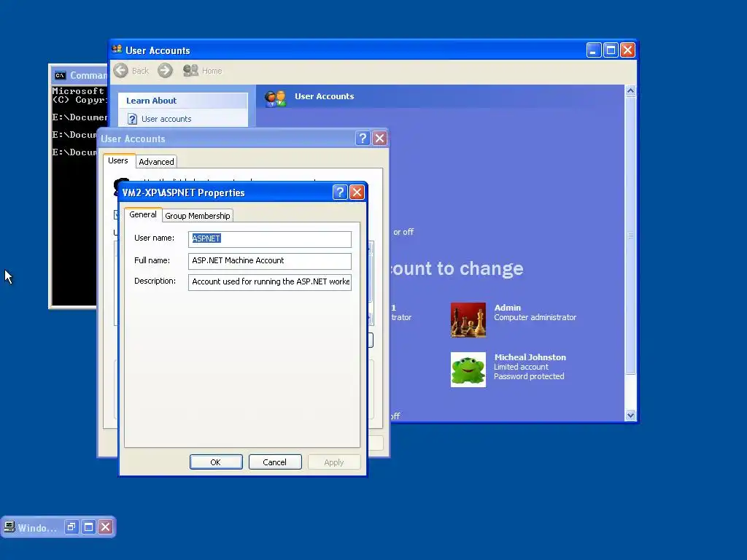Click help button of the Users/Advanced dialog

tap(363, 139)
